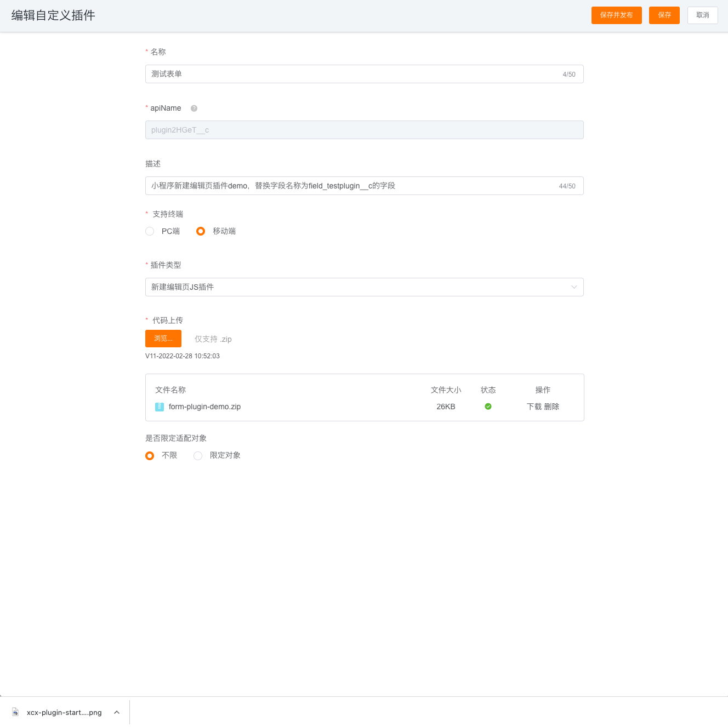Click the form-plugin-demo.zip file name
Screen dimensions: 728x727
(x=204, y=407)
